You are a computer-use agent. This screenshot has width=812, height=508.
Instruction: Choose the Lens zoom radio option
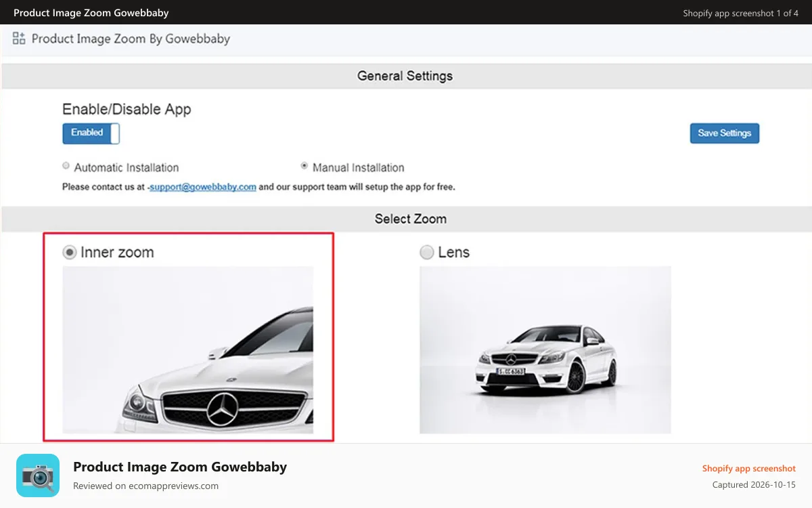[x=426, y=252]
